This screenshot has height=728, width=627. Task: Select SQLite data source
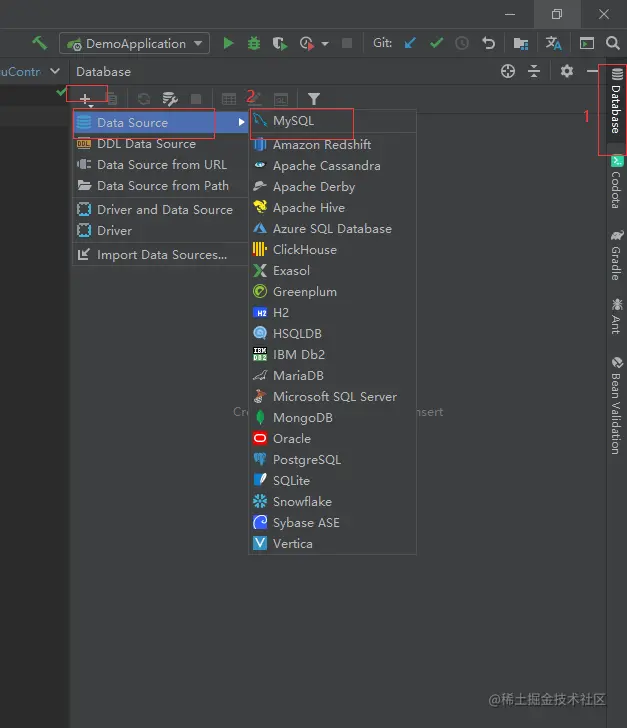click(333, 481)
